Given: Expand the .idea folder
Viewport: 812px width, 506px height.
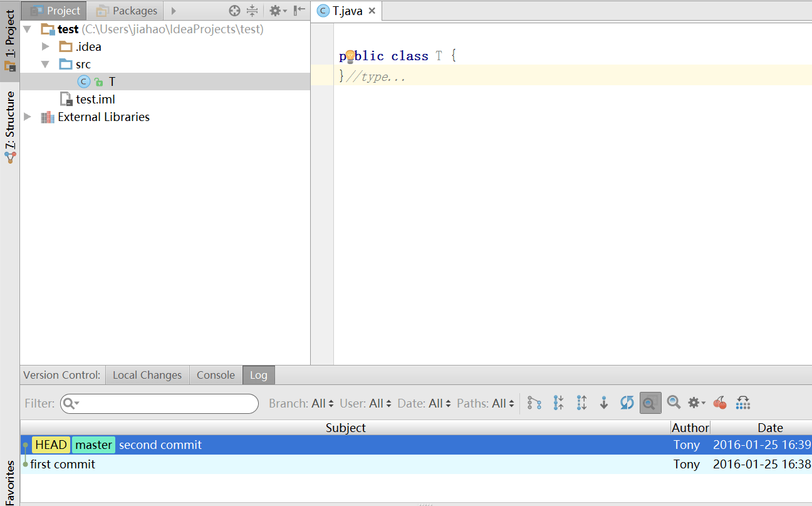Looking at the screenshot, I should (45, 46).
